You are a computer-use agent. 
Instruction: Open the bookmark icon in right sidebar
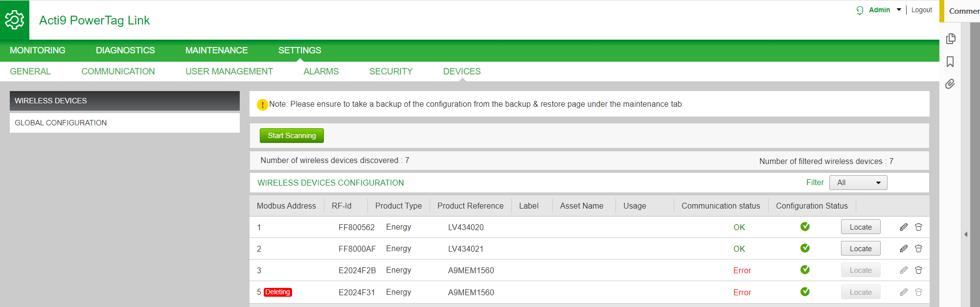[950, 62]
